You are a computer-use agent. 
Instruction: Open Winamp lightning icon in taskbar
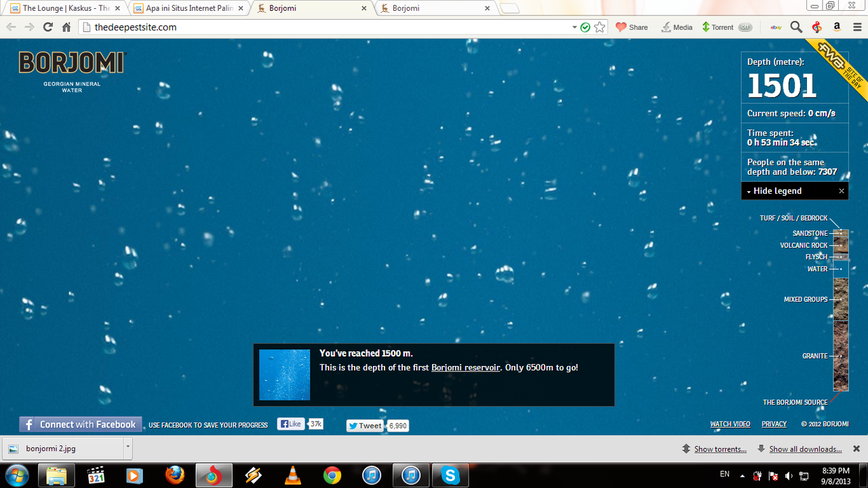pyautogui.click(x=253, y=475)
